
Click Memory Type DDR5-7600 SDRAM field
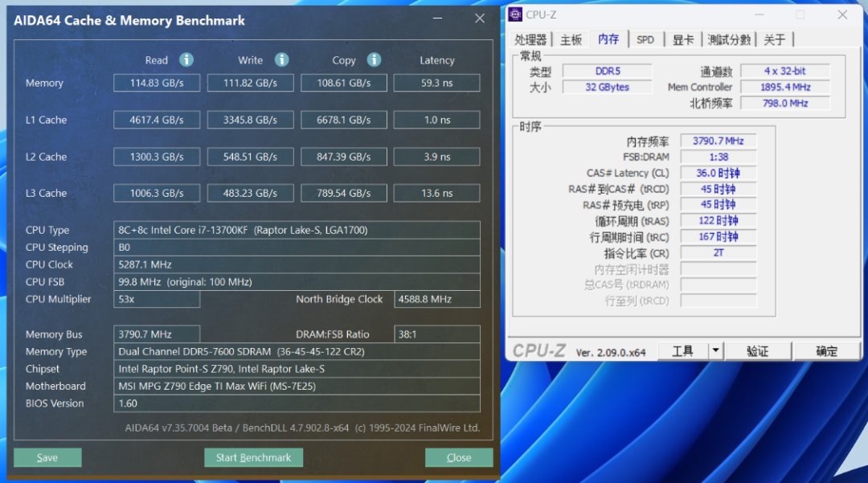[297, 351]
